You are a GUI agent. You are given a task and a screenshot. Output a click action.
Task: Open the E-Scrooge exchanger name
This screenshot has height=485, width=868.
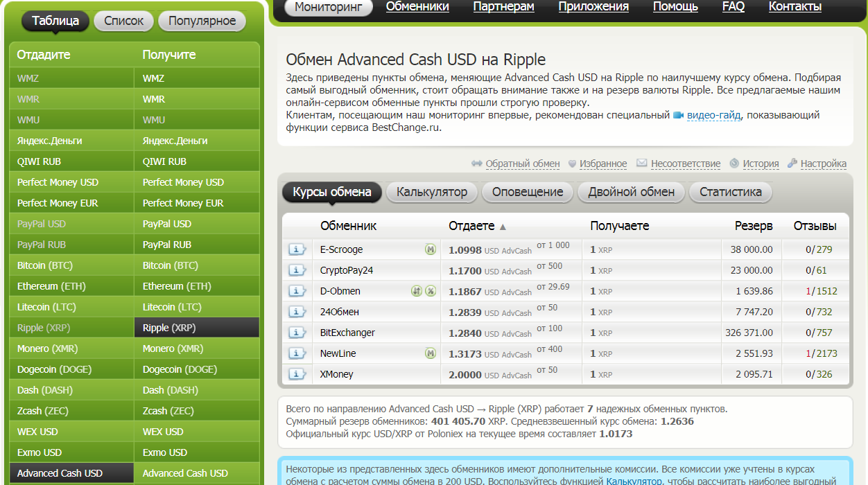click(x=341, y=249)
